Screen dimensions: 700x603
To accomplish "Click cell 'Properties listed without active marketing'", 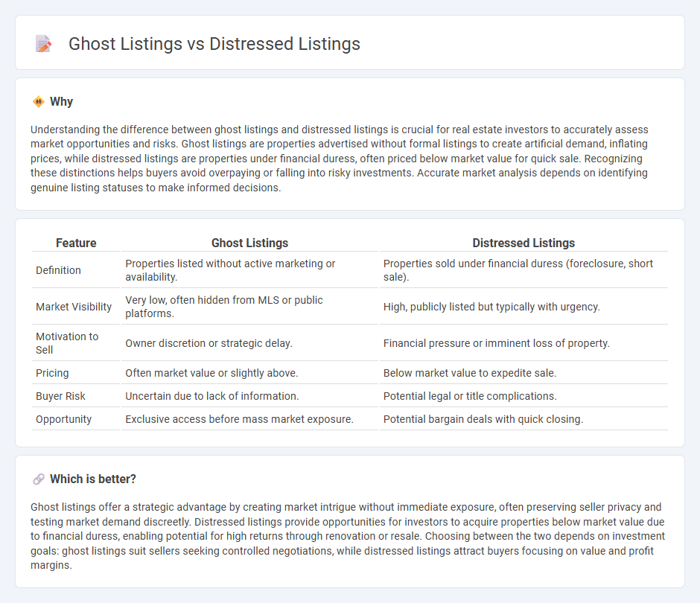I will click(x=249, y=270).
